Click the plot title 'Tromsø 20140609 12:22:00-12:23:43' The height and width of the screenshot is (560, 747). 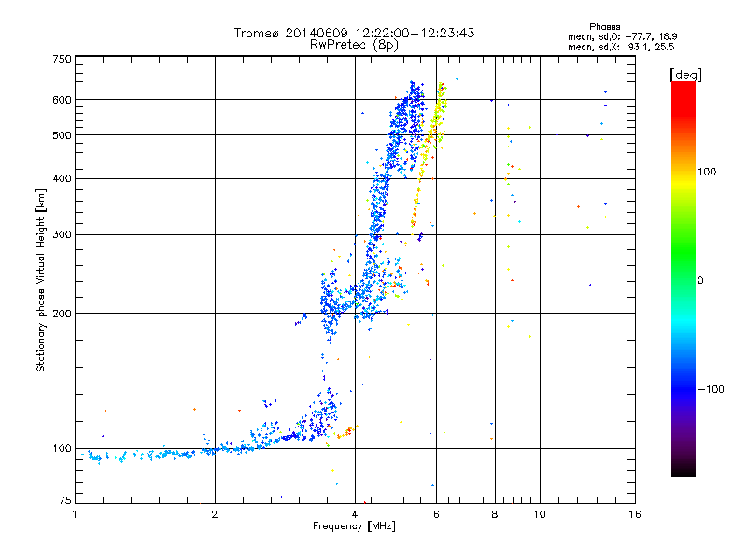354,33
